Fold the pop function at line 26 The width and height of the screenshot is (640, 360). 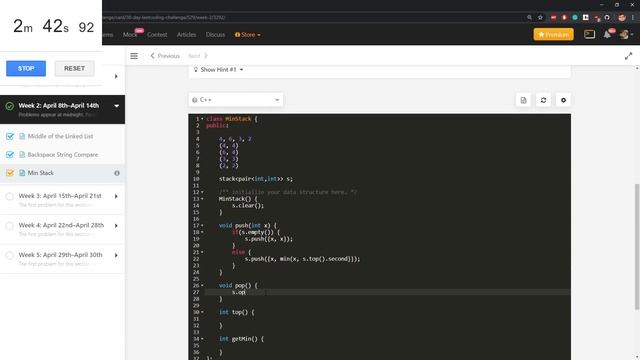point(202,286)
